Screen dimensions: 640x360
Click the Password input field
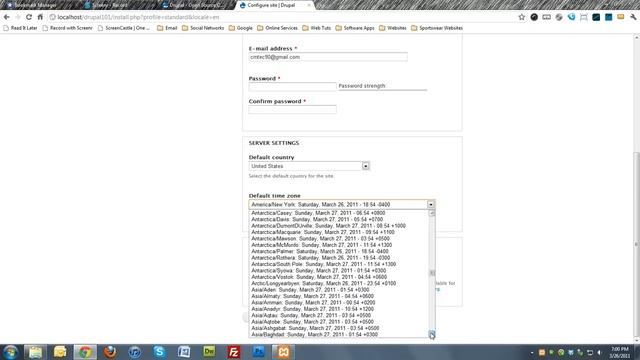point(292,86)
